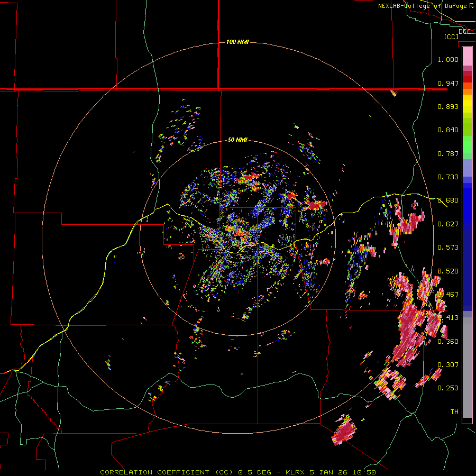This screenshot has height=476, width=476.
Task: Click the 5 JAN 26 date text
Action: [x=329, y=472]
